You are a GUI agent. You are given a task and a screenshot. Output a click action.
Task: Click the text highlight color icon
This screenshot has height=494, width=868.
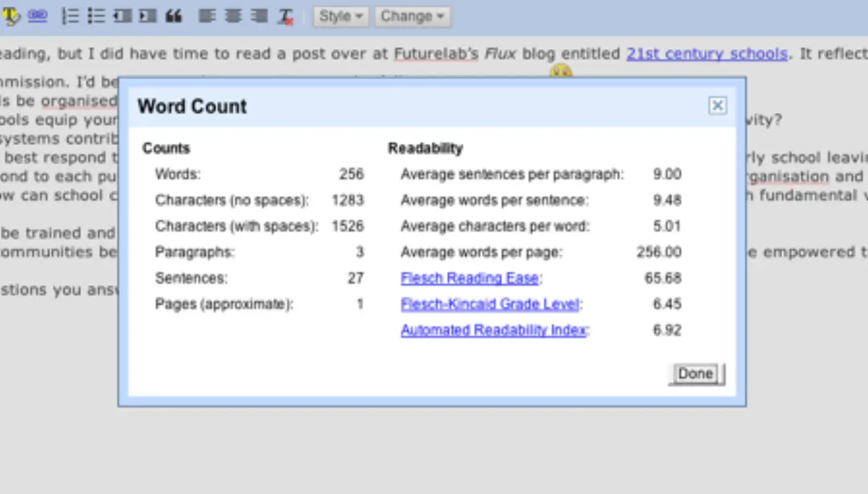click(10, 16)
